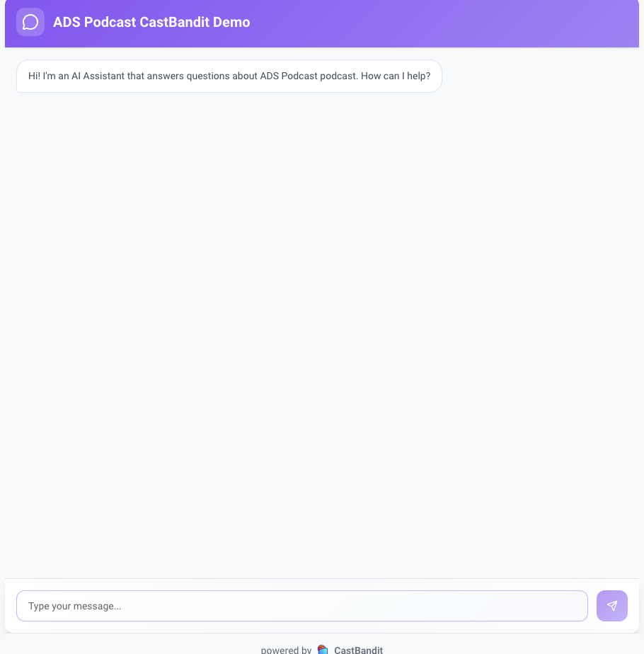Image resolution: width=644 pixels, height=654 pixels.
Task: Click 'answers questions' in the greeting message
Action: click(188, 76)
